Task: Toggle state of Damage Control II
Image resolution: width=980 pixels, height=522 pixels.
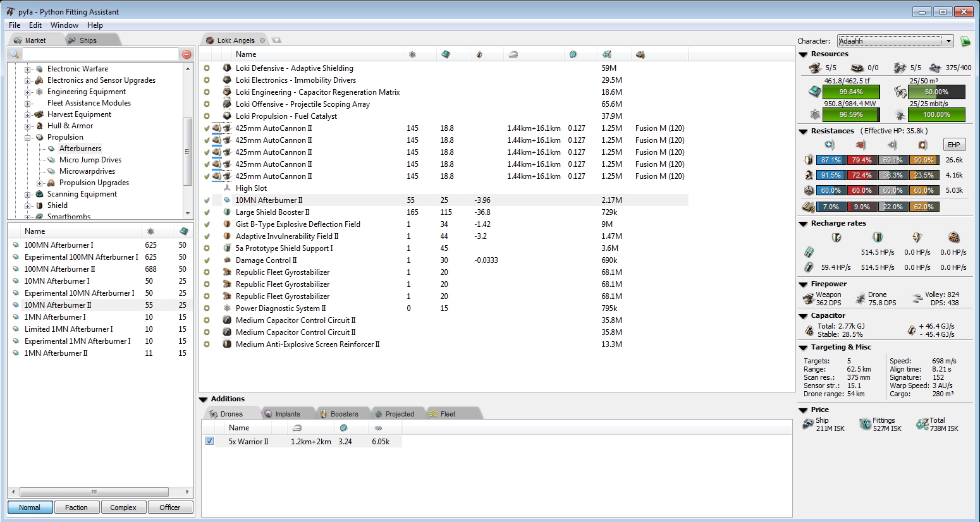Action: point(207,260)
